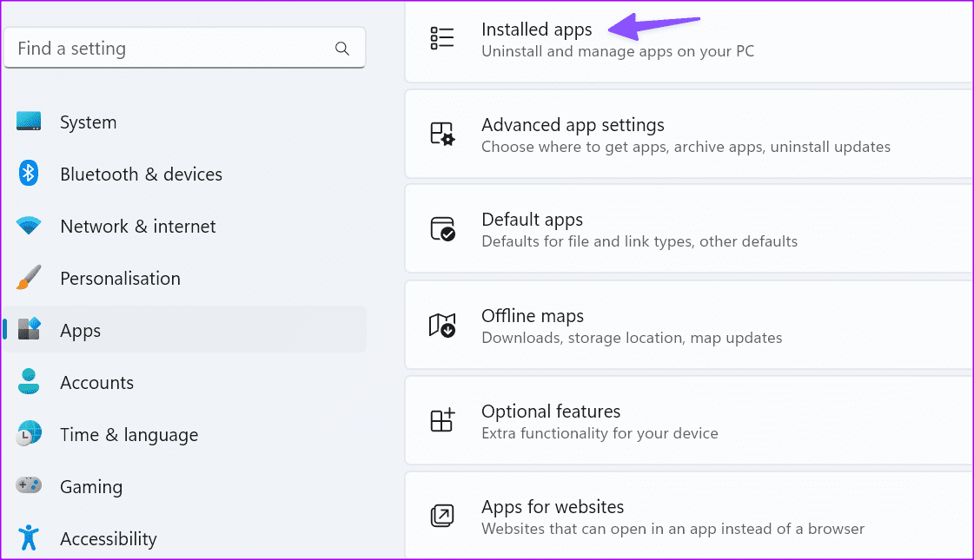Image resolution: width=974 pixels, height=560 pixels.
Task: Click the Apps for websites icon
Action: (442, 515)
